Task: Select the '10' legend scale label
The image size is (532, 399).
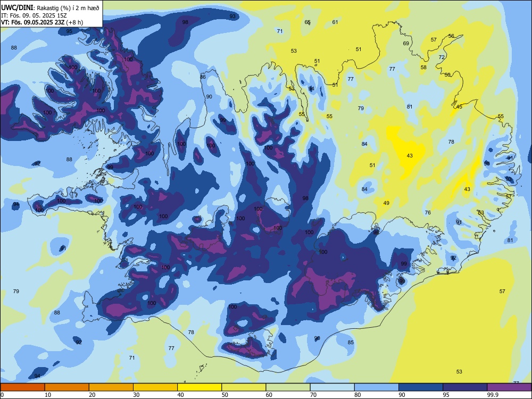Action: pos(48,395)
